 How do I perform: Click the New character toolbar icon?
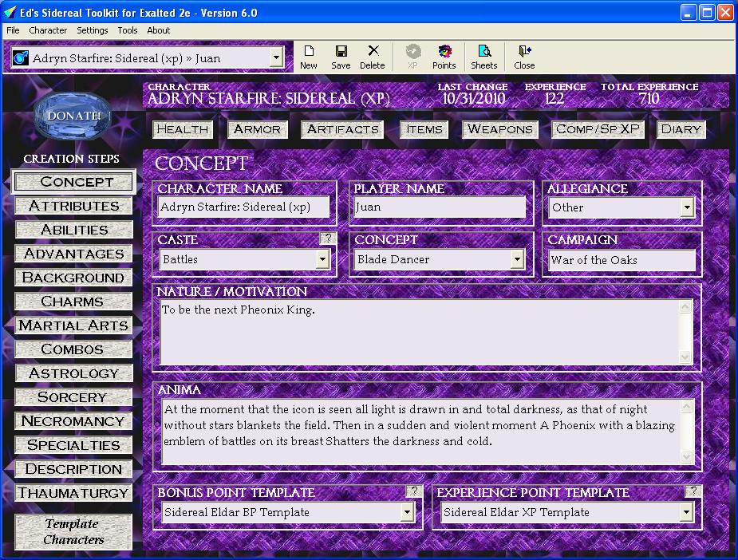309,57
